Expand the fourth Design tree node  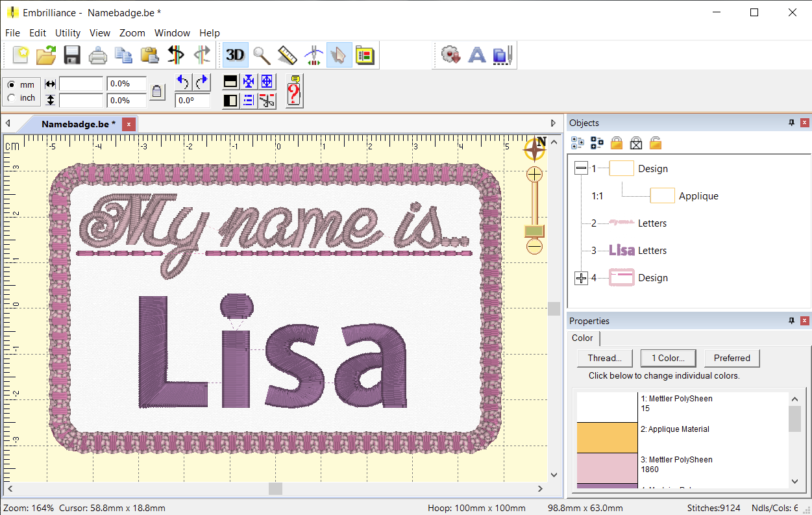(x=581, y=278)
